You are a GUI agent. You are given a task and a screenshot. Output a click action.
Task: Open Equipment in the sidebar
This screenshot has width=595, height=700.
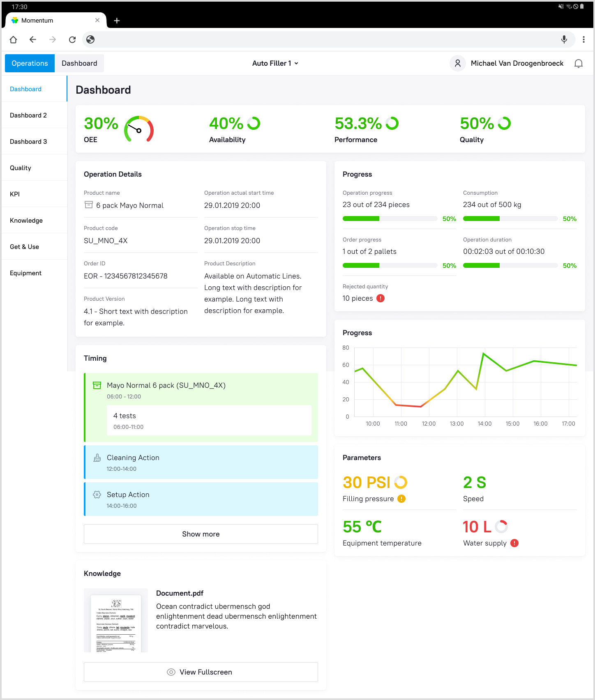tap(35, 273)
